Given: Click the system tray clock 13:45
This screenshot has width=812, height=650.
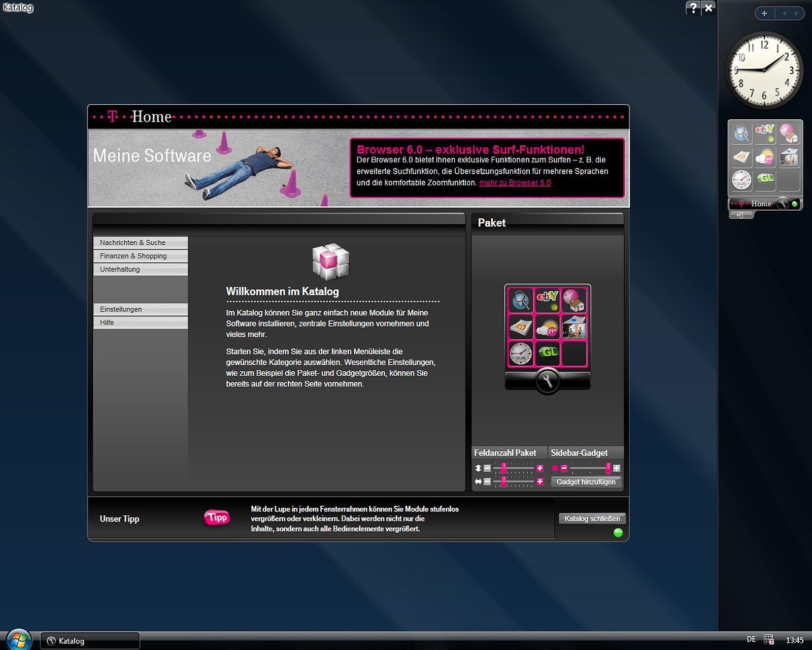Looking at the screenshot, I should [x=795, y=640].
